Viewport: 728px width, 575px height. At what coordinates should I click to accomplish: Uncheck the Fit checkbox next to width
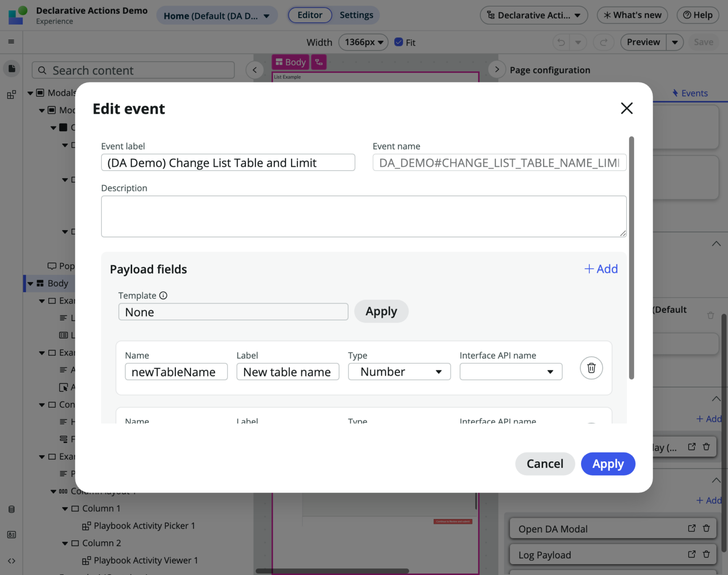click(399, 42)
